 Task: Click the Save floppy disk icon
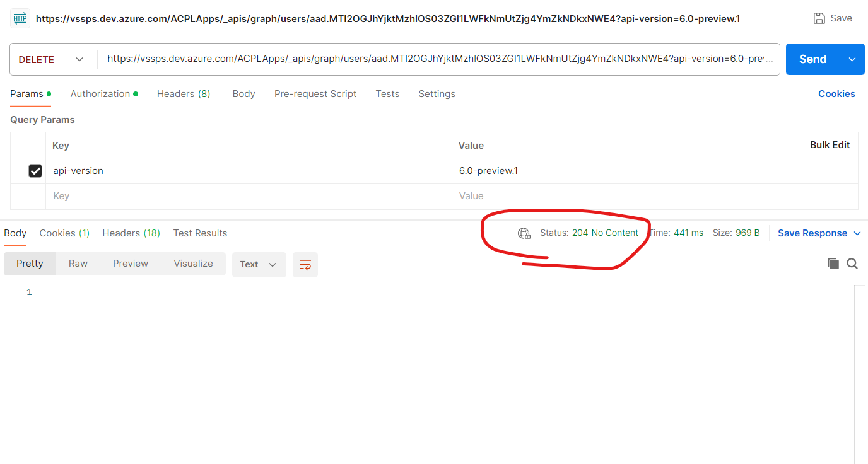[x=819, y=18]
